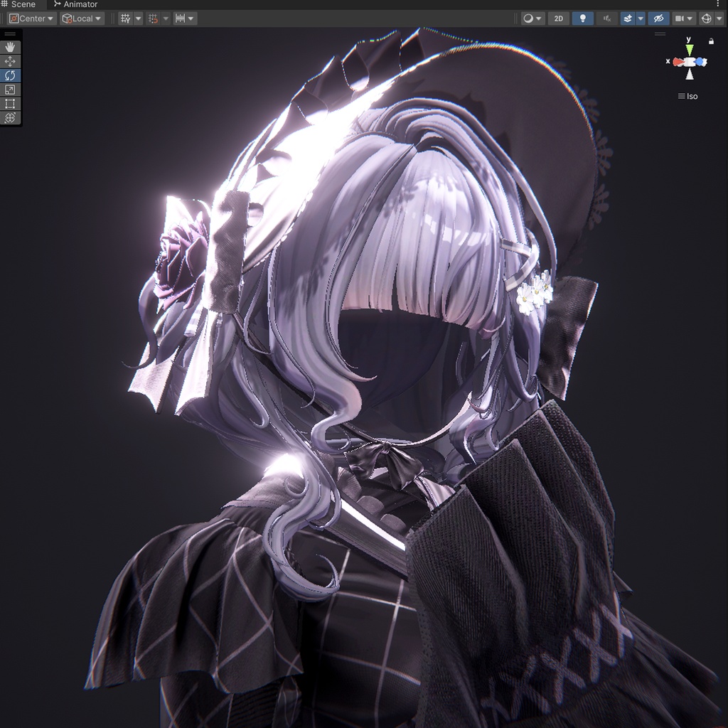Open gizmos options dropdown arrow
This screenshot has height=728, width=728.
(x=719, y=18)
